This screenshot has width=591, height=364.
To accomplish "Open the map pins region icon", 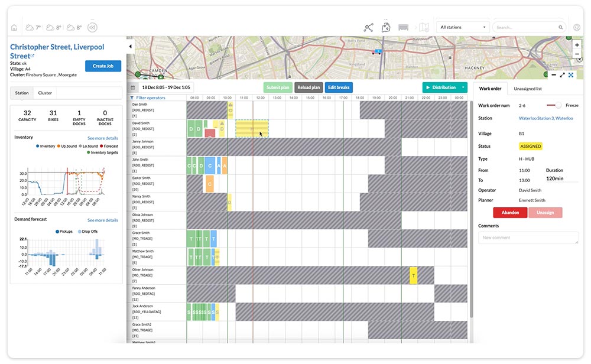I will (x=385, y=27).
